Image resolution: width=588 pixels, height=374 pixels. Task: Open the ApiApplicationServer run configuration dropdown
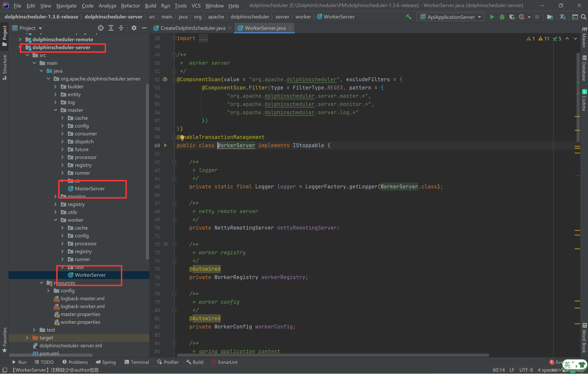(451, 17)
